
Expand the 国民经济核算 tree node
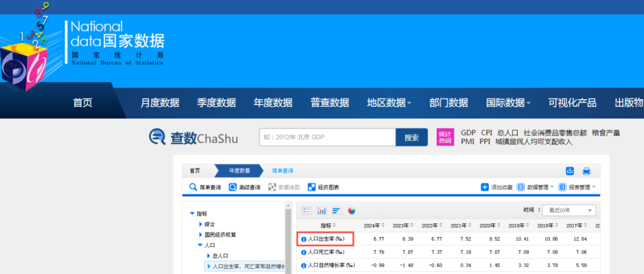[x=200, y=235]
